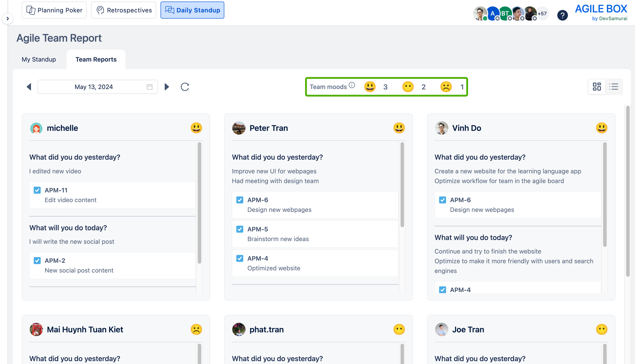Open the Retrospectives tab

point(124,10)
